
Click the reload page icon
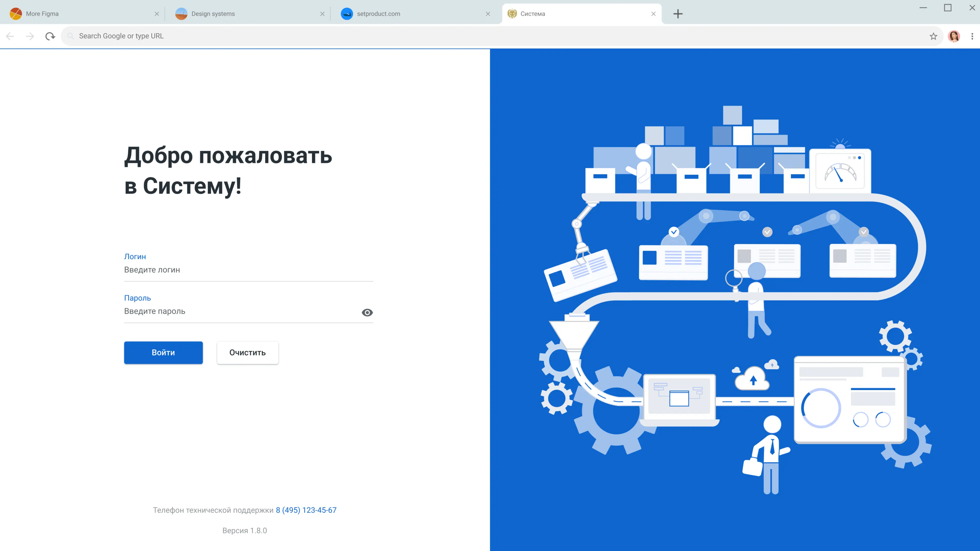point(50,36)
